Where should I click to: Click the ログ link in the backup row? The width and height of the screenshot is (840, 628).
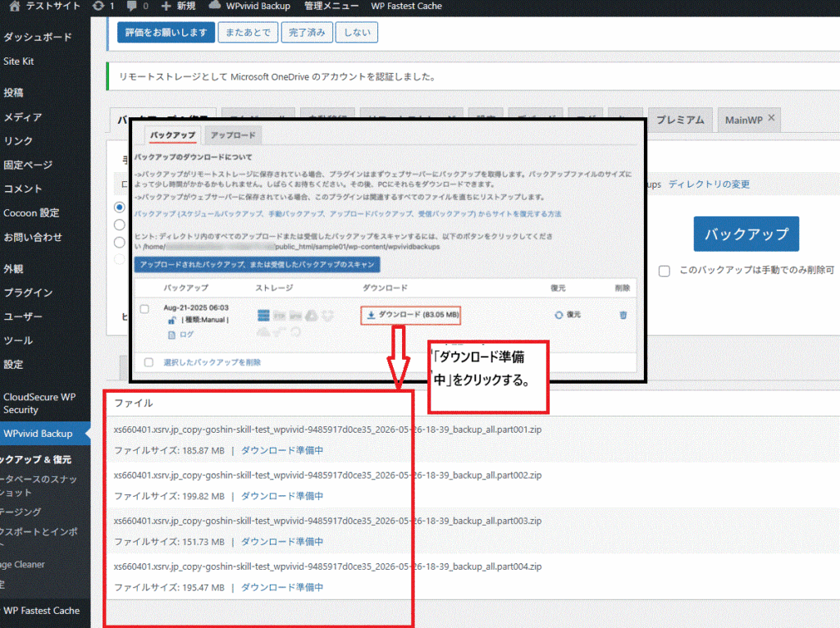186,334
